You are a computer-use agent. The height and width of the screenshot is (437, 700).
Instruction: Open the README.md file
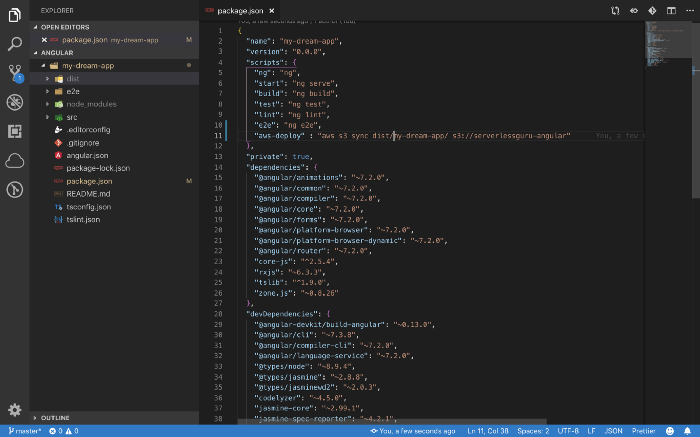coord(88,194)
